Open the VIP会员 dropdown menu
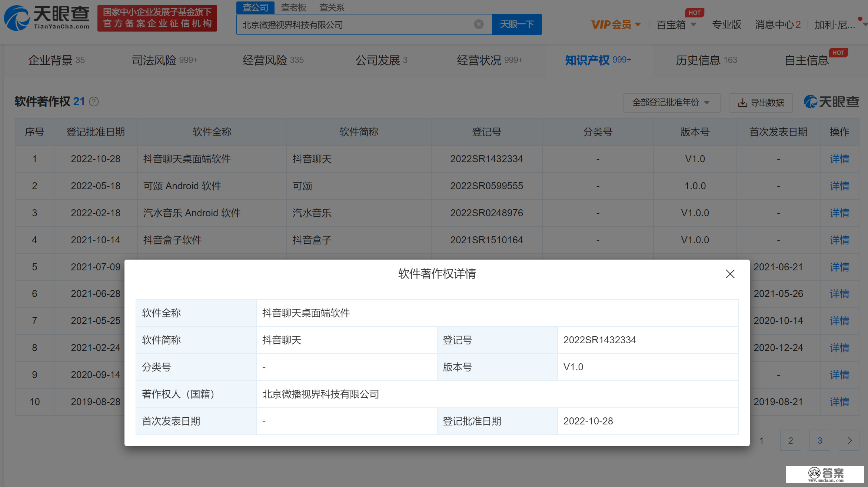Image resolution: width=868 pixels, height=487 pixels. (x=616, y=25)
